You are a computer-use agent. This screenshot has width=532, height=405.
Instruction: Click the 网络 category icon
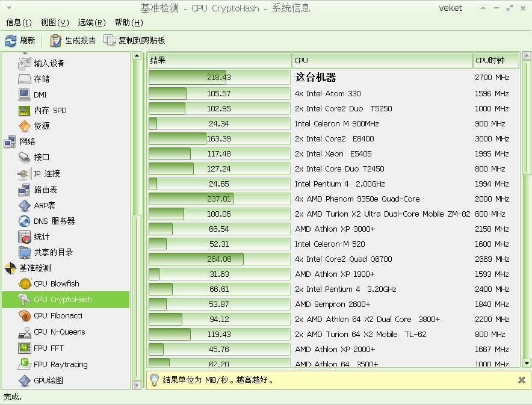10,141
